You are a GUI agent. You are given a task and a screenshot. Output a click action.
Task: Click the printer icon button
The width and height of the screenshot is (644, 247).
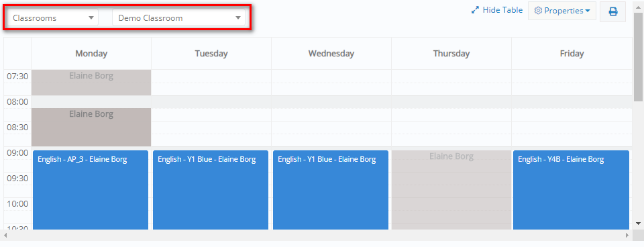pyautogui.click(x=612, y=11)
